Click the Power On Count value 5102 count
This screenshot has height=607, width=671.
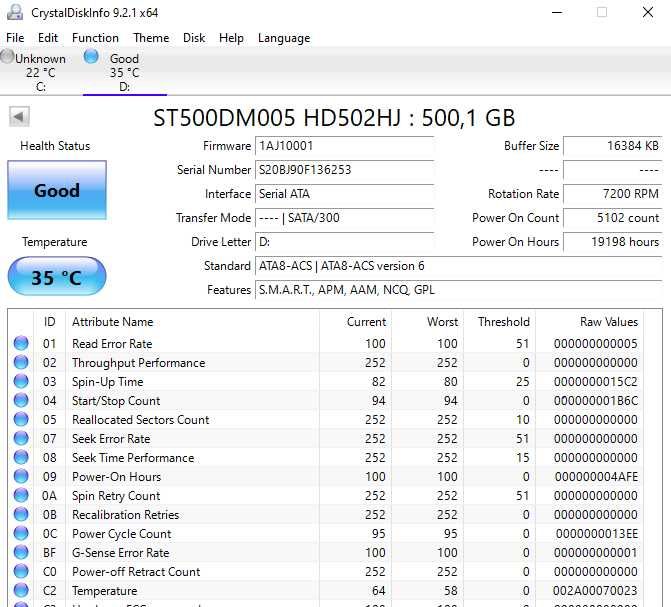click(613, 218)
